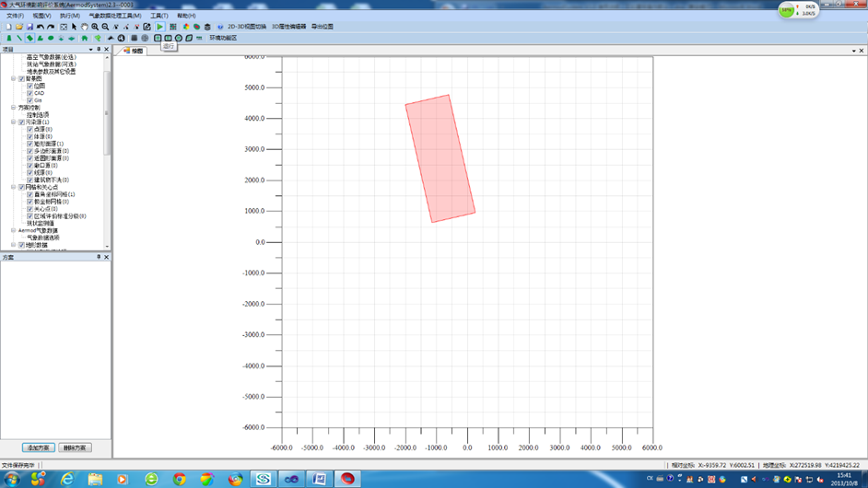The width and height of the screenshot is (868, 488).
Task: Open Google Chrome from the taskbar
Action: (180, 479)
